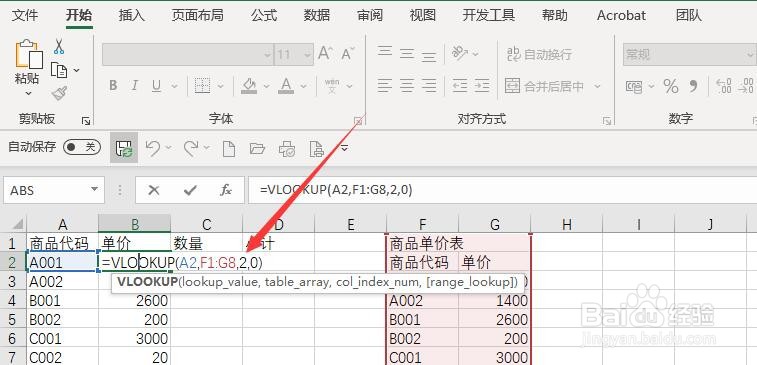Open the fill color dropdown arrow
Image resolution: width=757 pixels, height=365 pixels.
[266, 86]
